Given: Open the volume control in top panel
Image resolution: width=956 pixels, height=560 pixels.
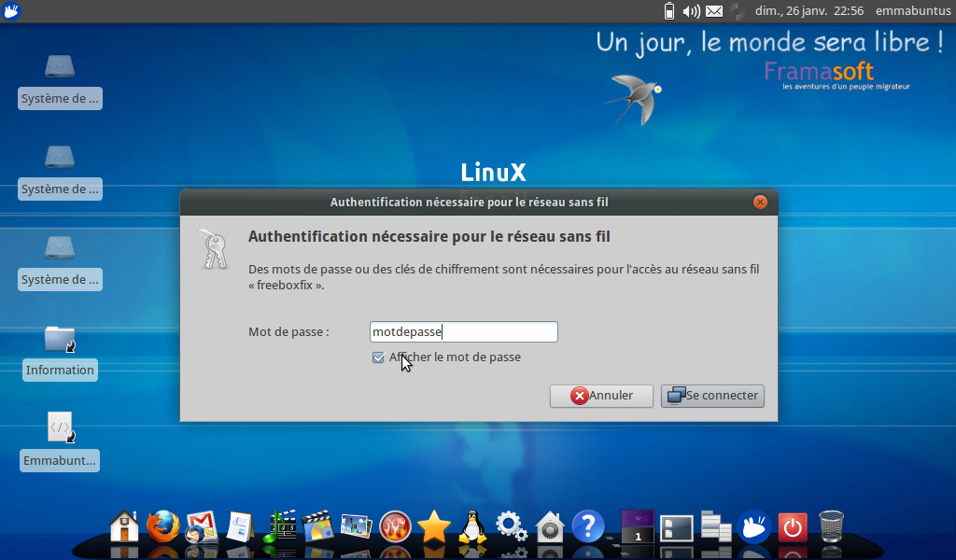Looking at the screenshot, I should coord(691,11).
